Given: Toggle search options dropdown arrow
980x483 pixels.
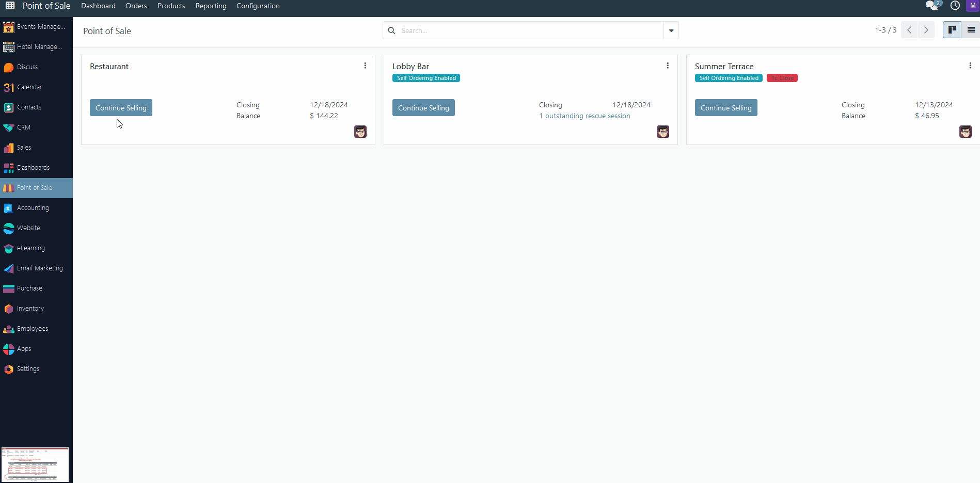Looking at the screenshot, I should [x=671, y=30].
